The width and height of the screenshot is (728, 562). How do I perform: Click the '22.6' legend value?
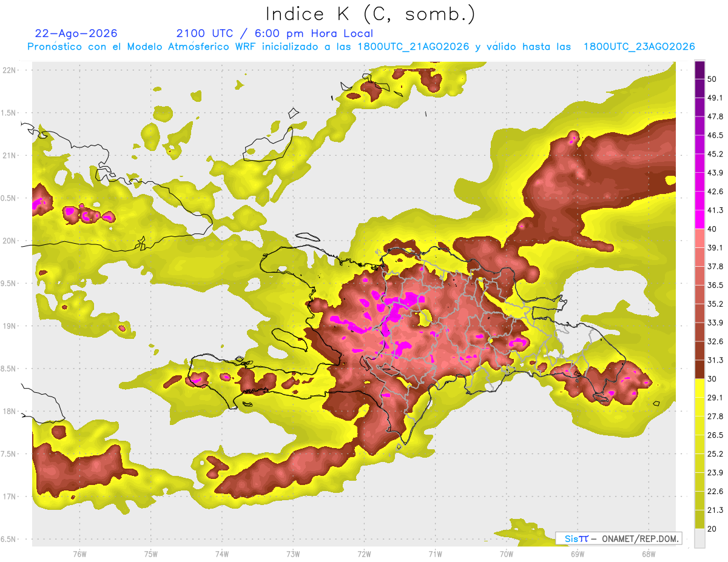pos(715,491)
